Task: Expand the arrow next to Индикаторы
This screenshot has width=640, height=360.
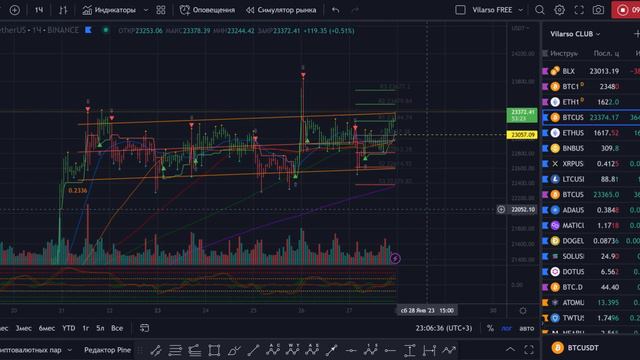Action: tap(146, 10)
